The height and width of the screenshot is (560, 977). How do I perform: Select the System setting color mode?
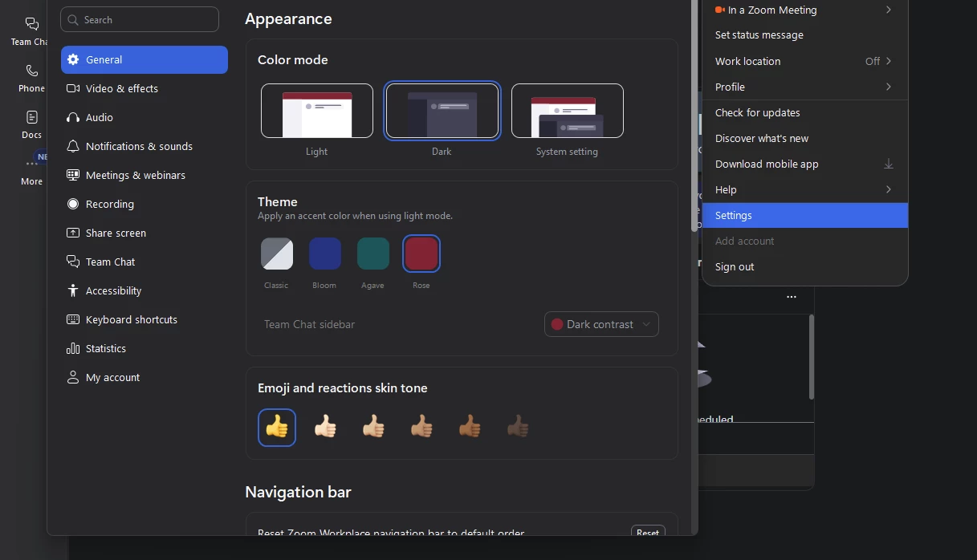coord(568,111)
